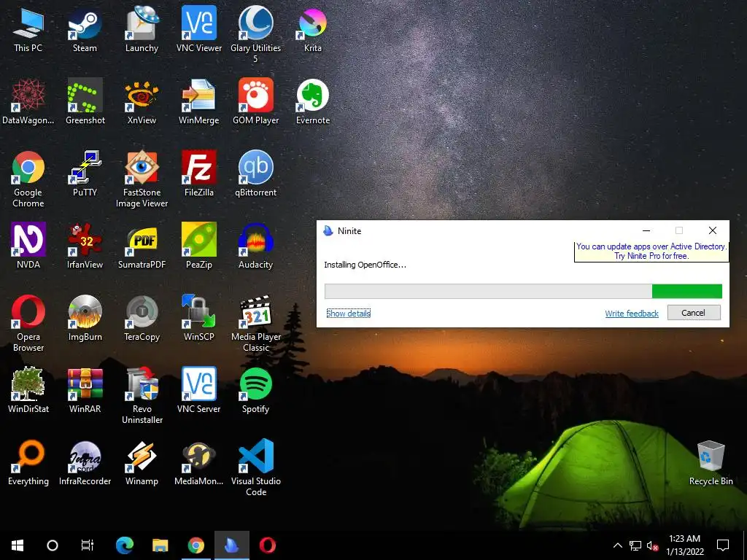This screenshot has height=560, width=747.
Task: Open File Explorer from the taskbar
Action: 160,545
